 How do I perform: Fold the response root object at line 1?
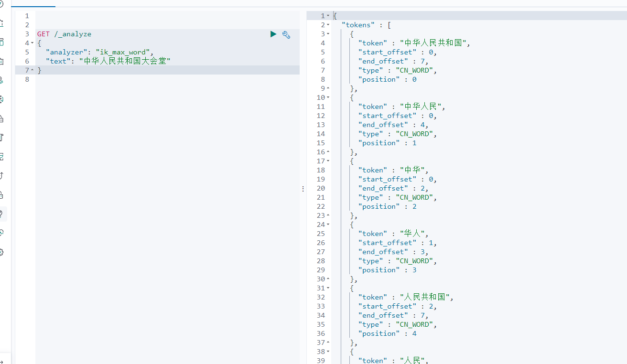click(328, 16)
